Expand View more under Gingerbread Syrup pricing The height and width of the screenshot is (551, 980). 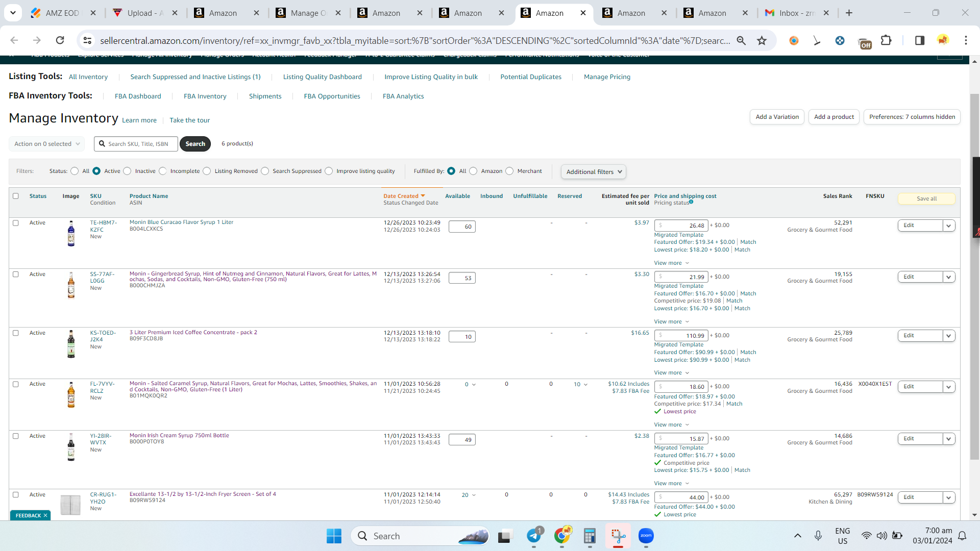click(672, 322)
